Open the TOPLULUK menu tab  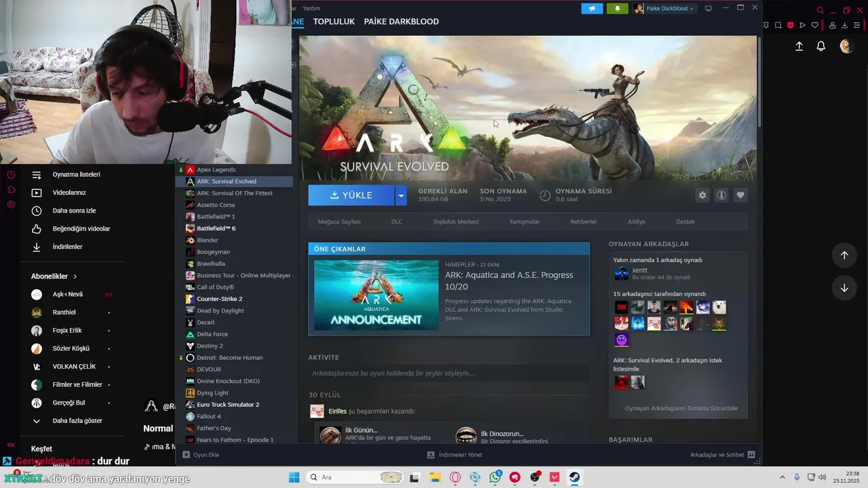pos(334,22)
